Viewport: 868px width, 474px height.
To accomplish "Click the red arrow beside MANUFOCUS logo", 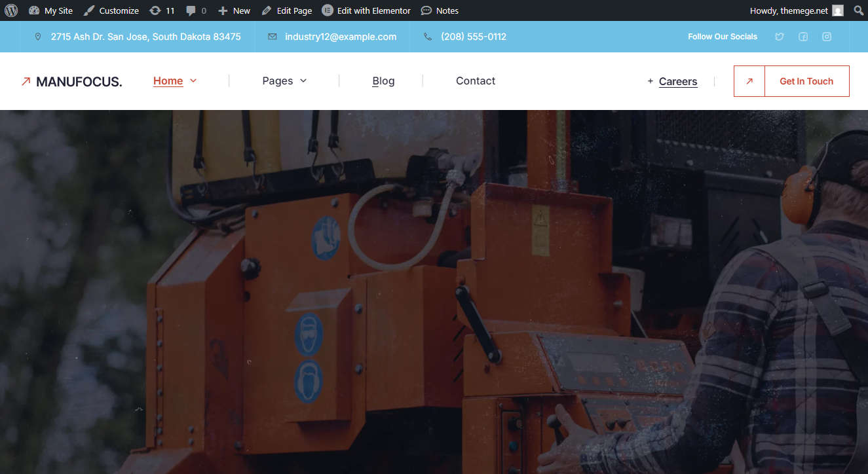I will click(x=26, y=81).
